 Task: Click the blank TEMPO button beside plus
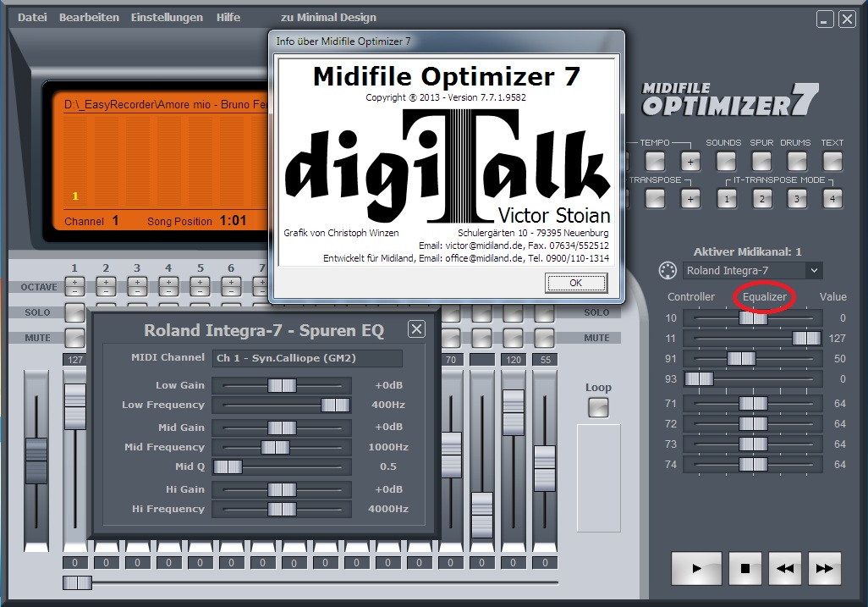(655, 162)
